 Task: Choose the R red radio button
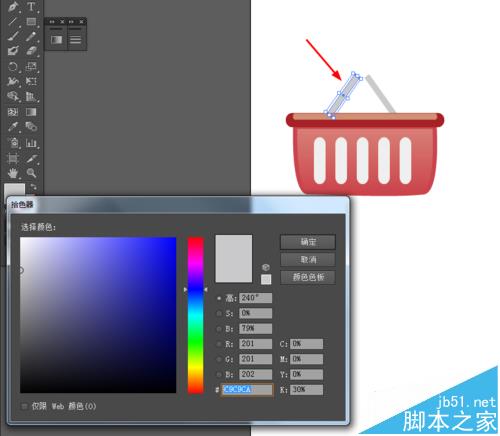pyautogui.click(x=219, y=344)
